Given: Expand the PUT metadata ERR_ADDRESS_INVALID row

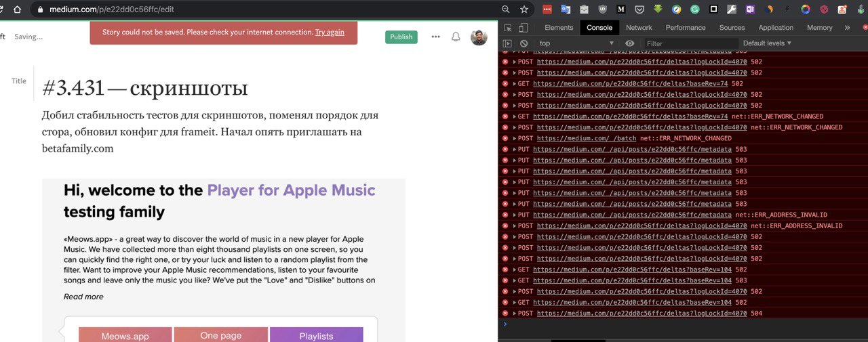Looking at the screenshot, I should 515,215.
